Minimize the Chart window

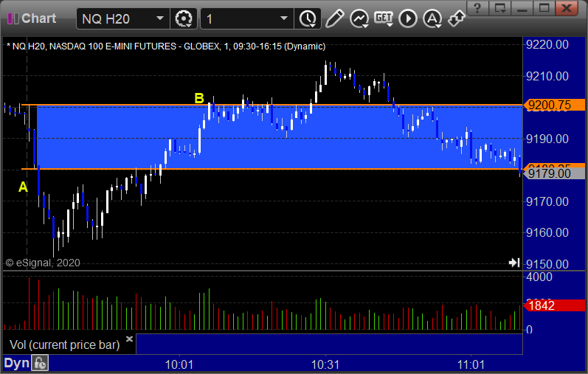522,8
